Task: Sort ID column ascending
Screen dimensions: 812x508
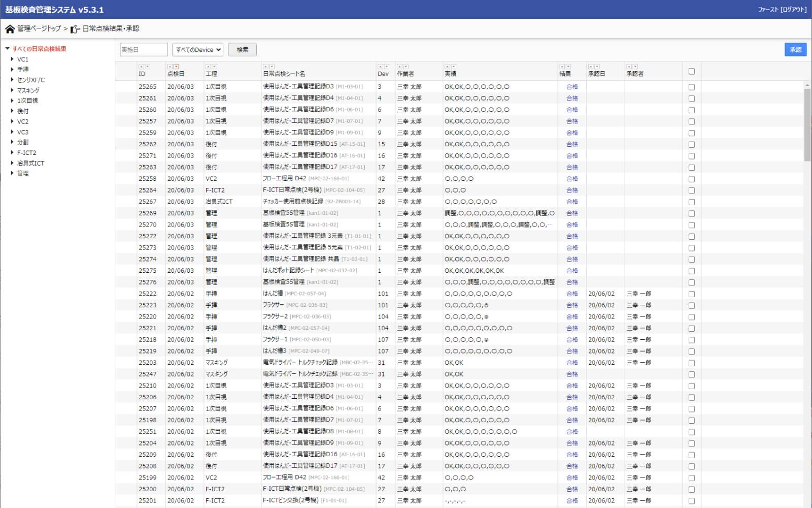Action: (x=141, y=67)
